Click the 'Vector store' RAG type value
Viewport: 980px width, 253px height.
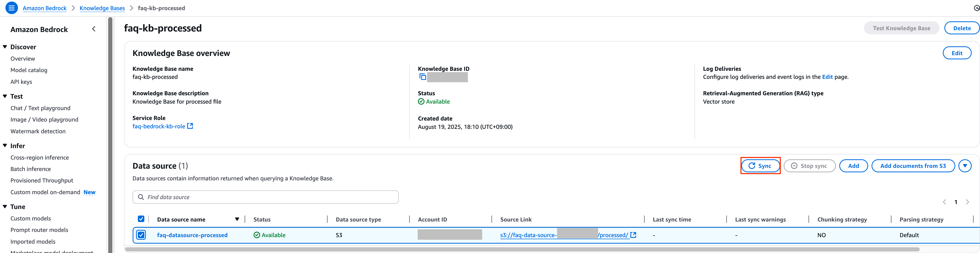[x=719, y=102]
